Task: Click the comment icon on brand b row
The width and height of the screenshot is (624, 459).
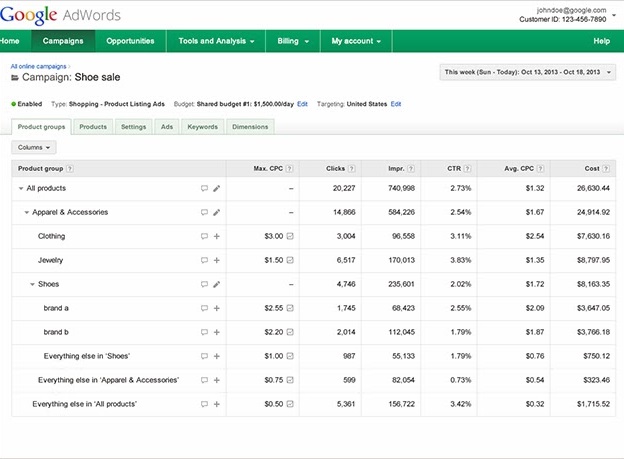Action: coord(205,332)
